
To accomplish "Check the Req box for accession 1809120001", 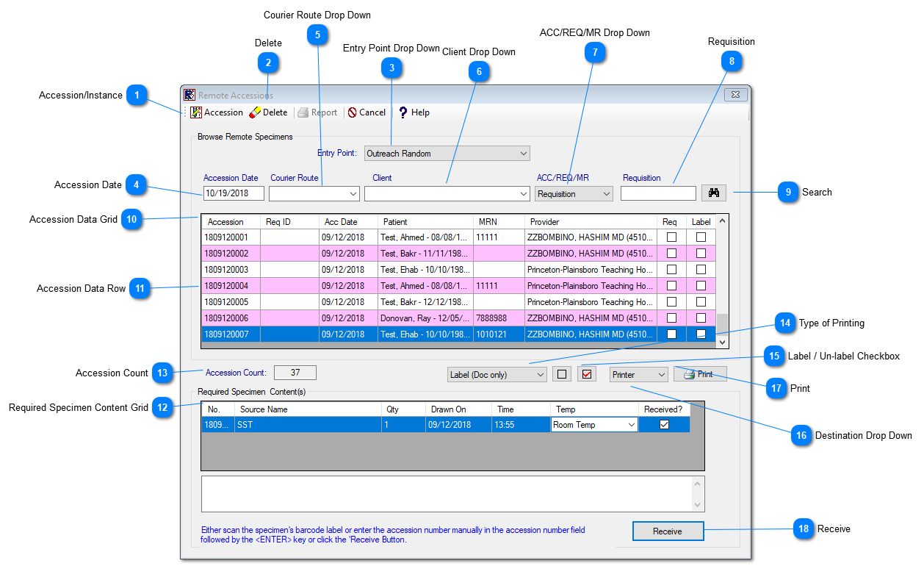I will pyautogui.click(x=671, y=237).
